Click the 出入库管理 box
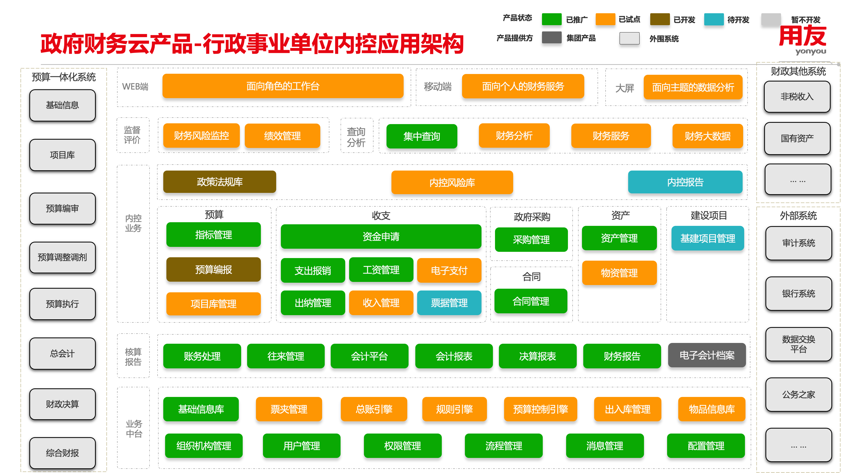868x473 pixels. [x=627, y=409]
